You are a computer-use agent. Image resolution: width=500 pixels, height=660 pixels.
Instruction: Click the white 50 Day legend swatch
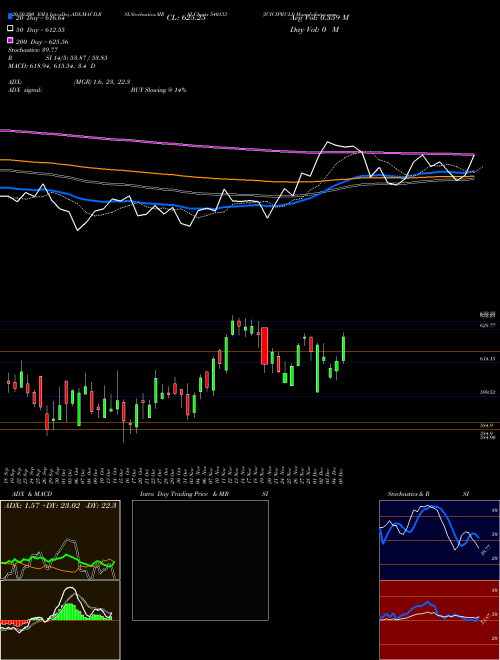coord(10,29)
